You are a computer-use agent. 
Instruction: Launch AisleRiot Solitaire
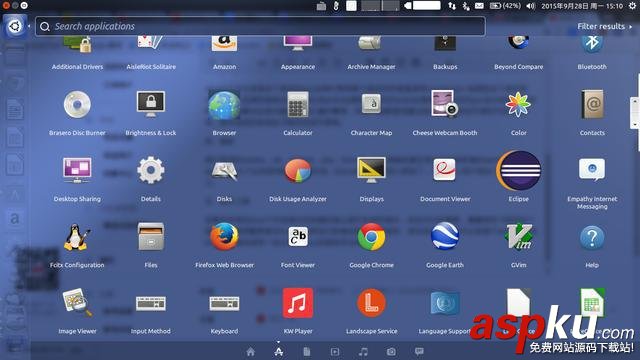coord(151,43)
